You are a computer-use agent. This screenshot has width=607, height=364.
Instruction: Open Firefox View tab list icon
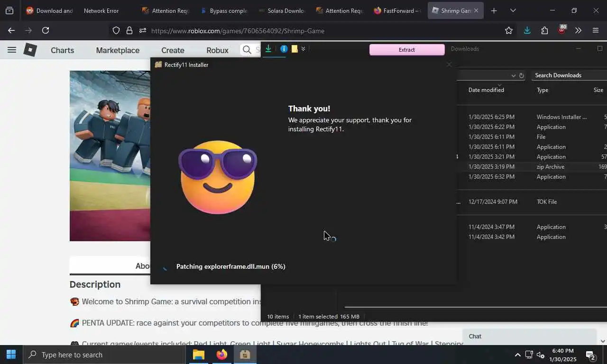pyautogui.click(x=9, y=10)
